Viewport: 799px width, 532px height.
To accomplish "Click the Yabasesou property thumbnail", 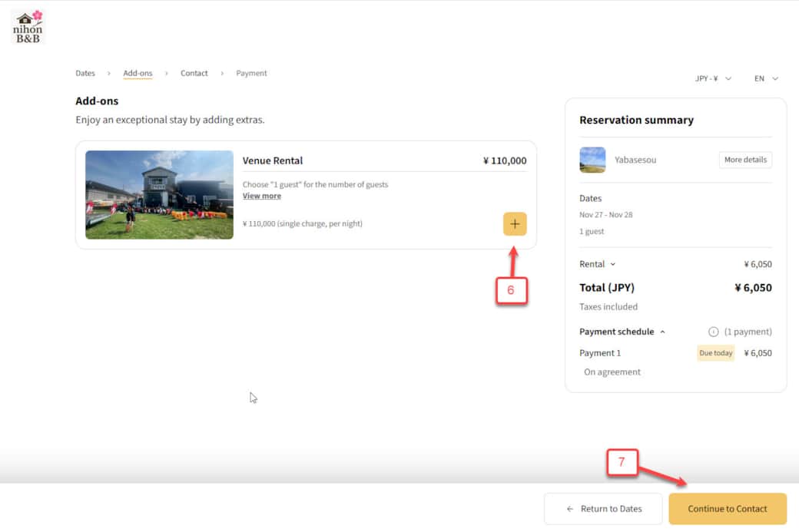I will (x=592, y=160).
